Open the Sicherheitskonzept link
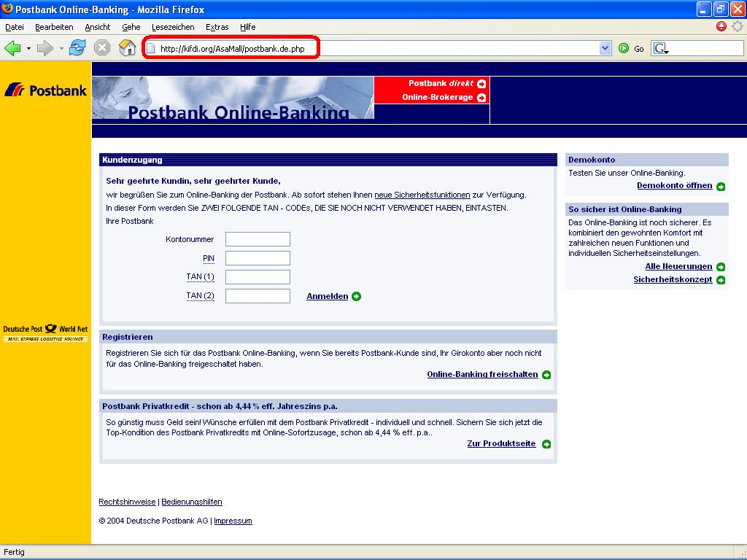The height and width of the screenshot is (560, 747). [673, 279]
